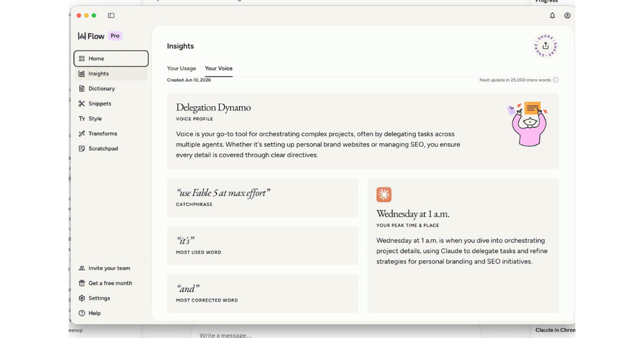Screen dimensions: 644x338
Task: Select the Your Voice tab
Action: tap(218, 68)
